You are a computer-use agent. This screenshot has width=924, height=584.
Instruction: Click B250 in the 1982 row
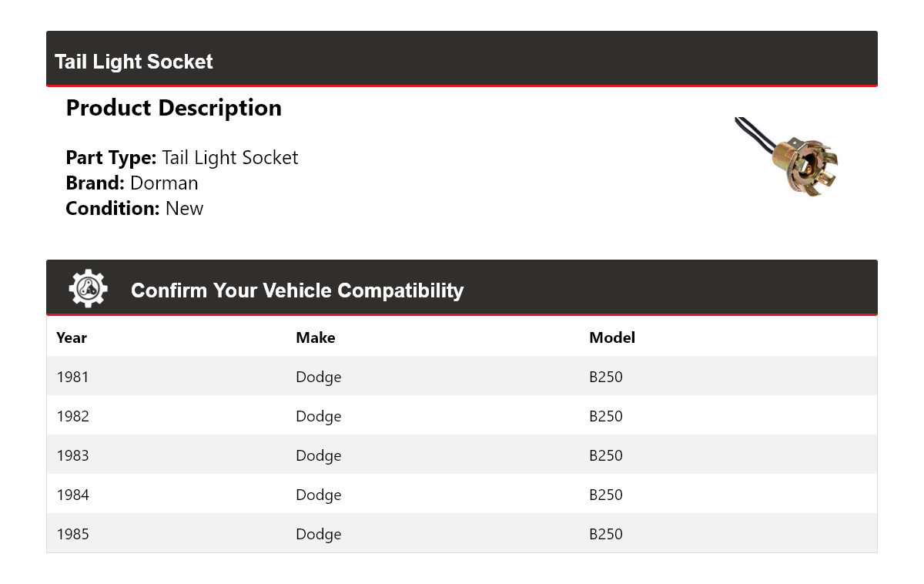(606, 416)
